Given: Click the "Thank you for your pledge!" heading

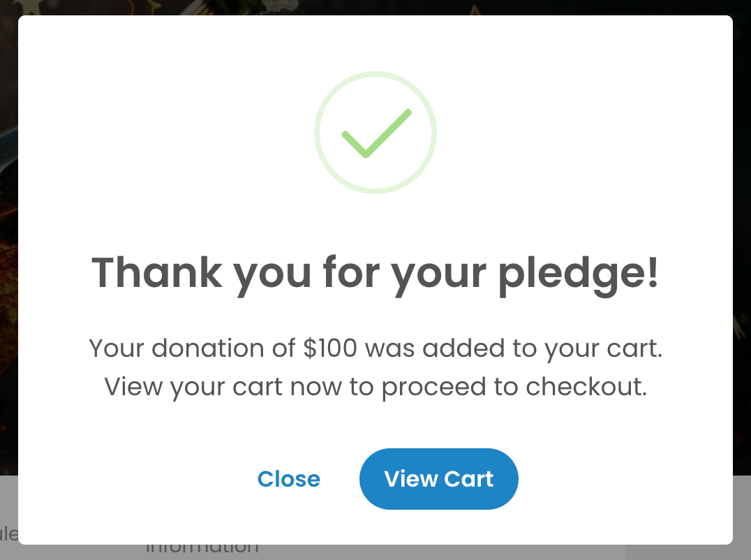Looking at the screenshot, I should [x=376, y=273].
